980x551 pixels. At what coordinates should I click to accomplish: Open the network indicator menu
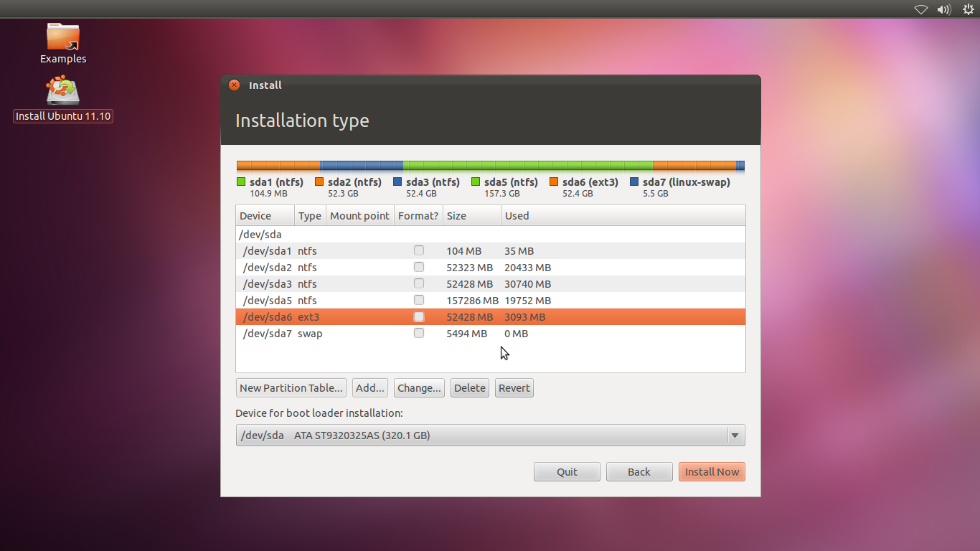point(920,9)
